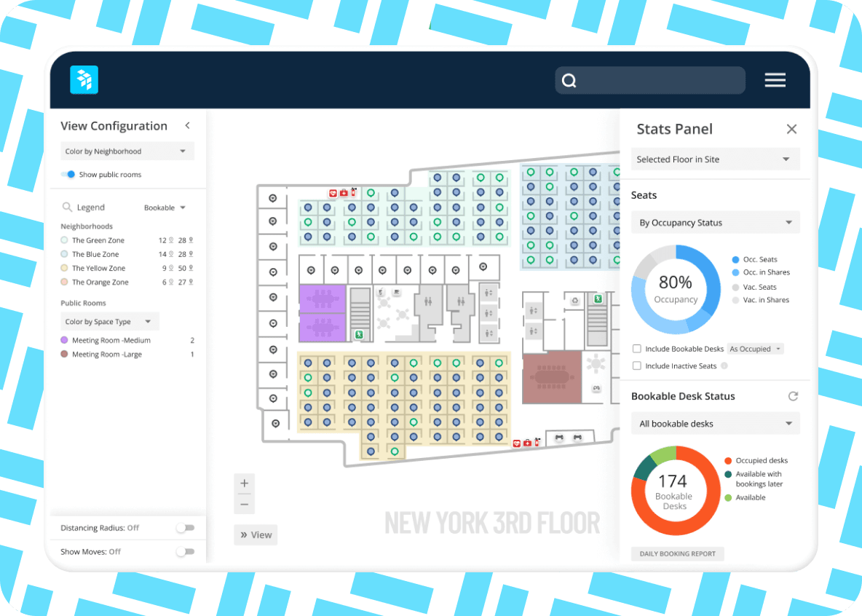Zoom out on the floor plan

pyautogui.click(x=244, y=504)
